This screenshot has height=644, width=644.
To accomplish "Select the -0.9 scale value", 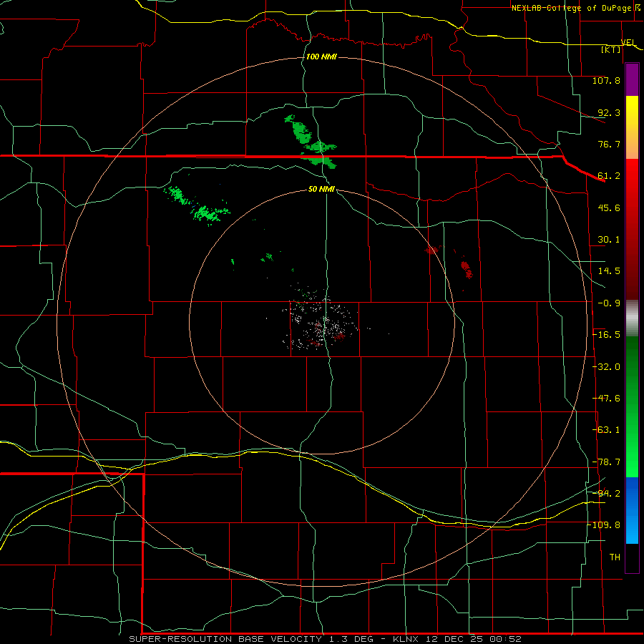I will (x=609, y=303).
